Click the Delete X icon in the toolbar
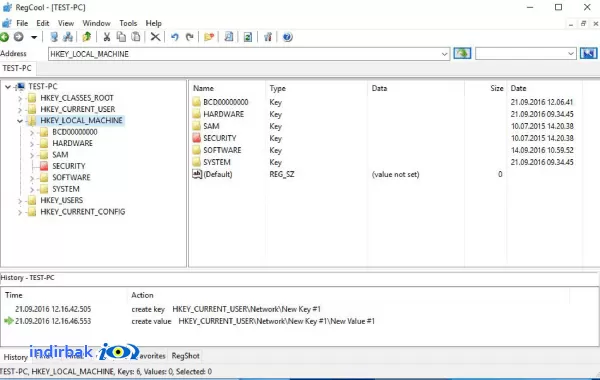Viewport: 600px width, 380px height. click(155, 37)
